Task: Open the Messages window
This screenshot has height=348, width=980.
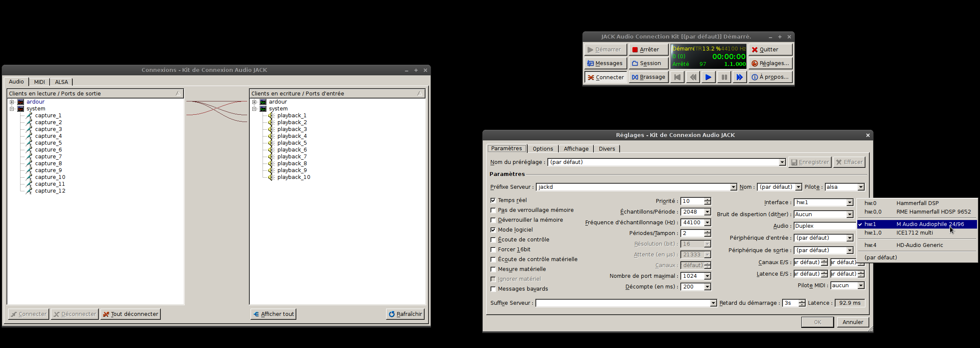Action: pos(605,63)
